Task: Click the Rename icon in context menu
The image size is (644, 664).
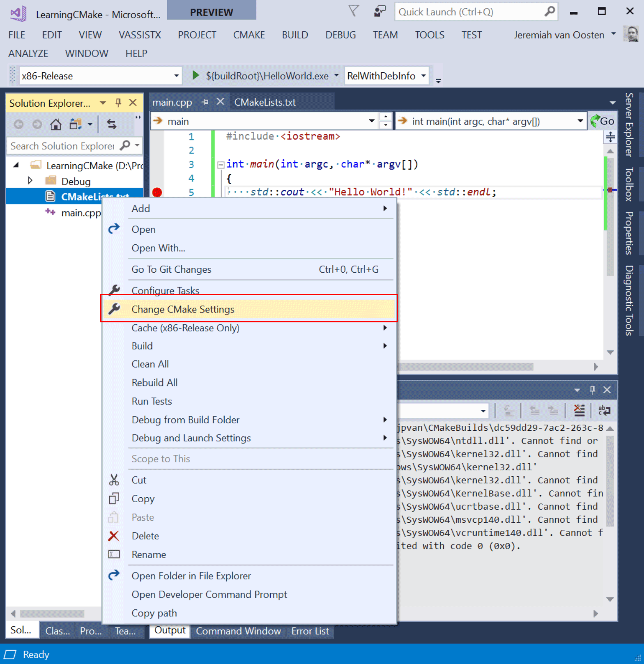Action: tap(114, 554)
